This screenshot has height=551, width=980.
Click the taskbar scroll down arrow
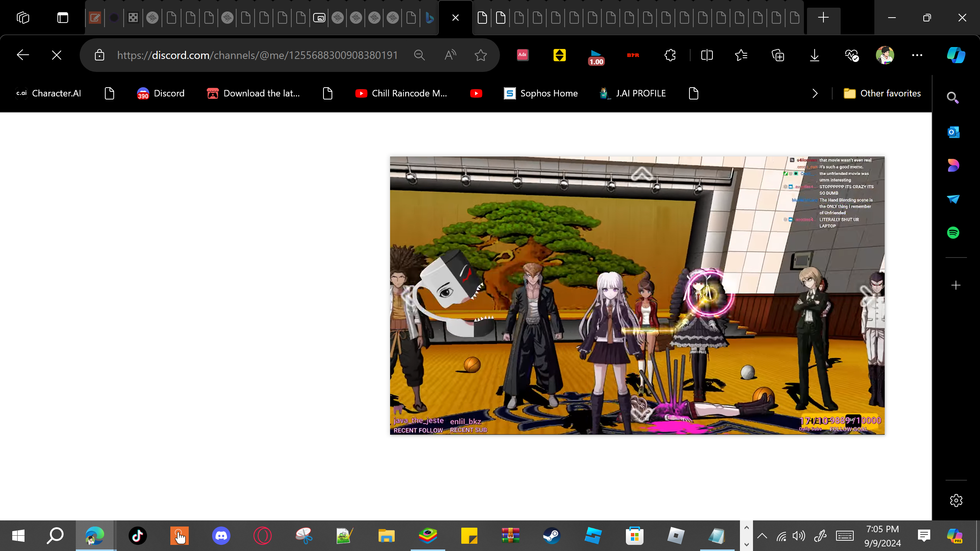746,544
